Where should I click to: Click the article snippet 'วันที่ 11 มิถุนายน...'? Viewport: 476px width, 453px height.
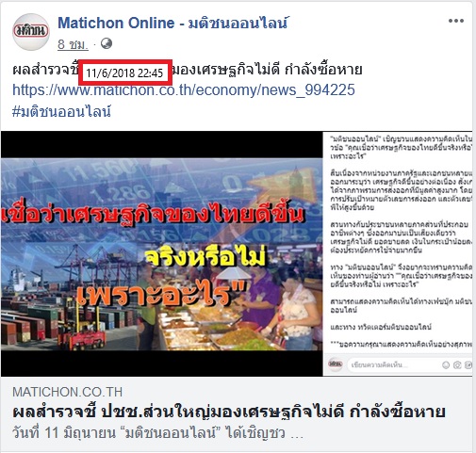click(x=157, y=433)
